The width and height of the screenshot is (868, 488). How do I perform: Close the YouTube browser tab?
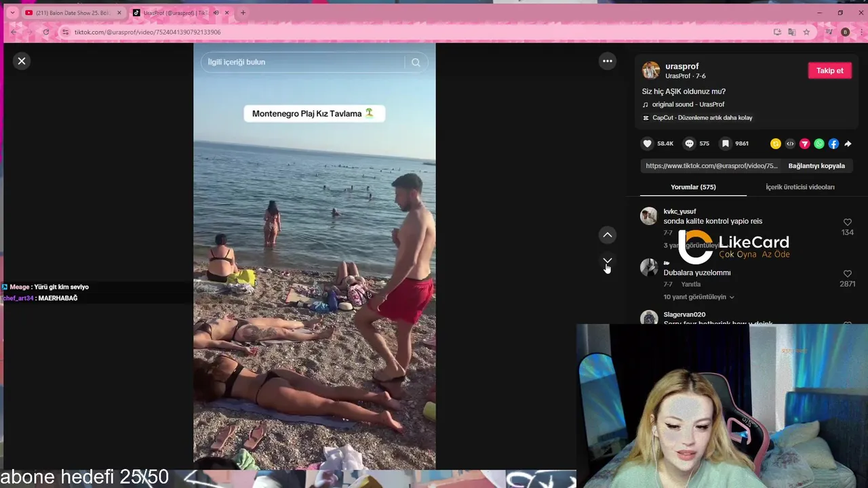(x=120, y=13)
